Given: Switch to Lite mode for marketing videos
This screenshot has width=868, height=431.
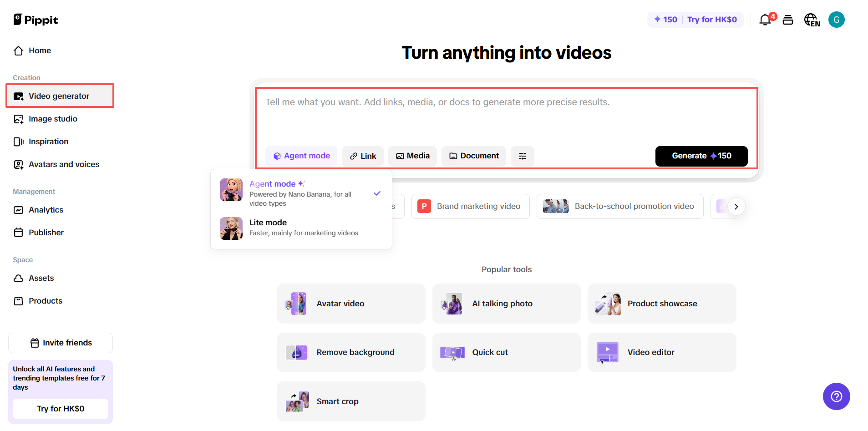Looking at the screenshot, I should coord(300,227).
